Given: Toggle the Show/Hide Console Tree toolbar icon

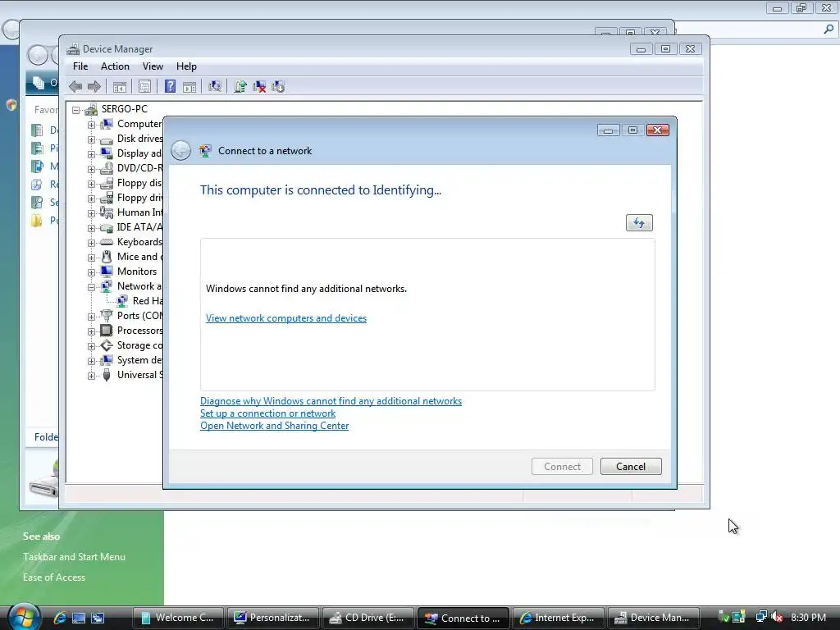Looking at the screenshot, I should 120,86.
